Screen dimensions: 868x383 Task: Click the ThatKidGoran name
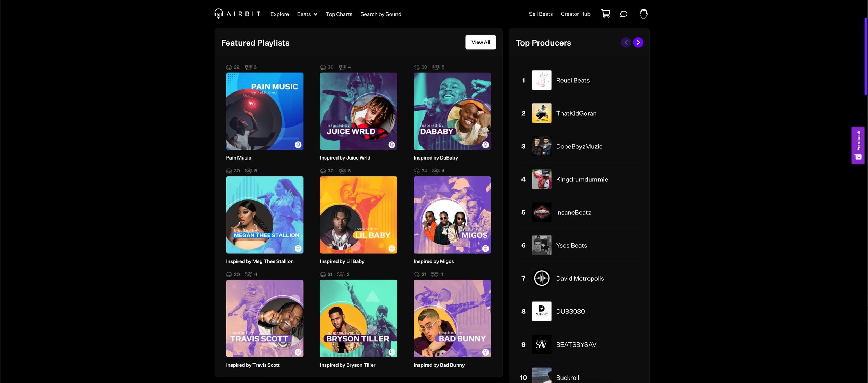(576, 113)
